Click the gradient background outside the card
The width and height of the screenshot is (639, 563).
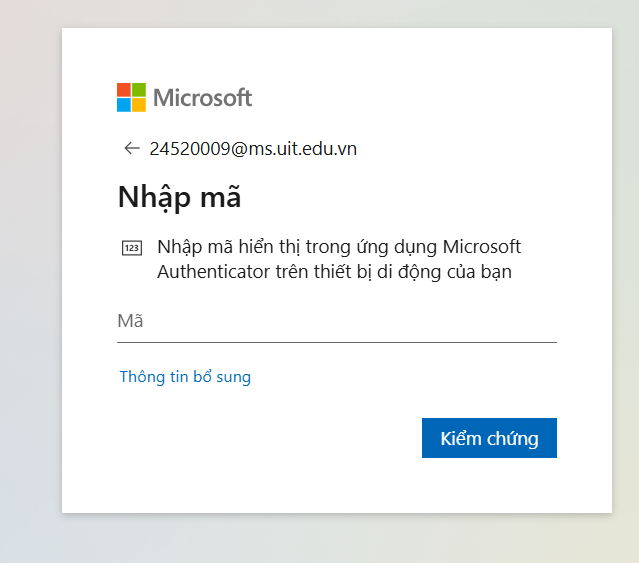pos(30,300)
